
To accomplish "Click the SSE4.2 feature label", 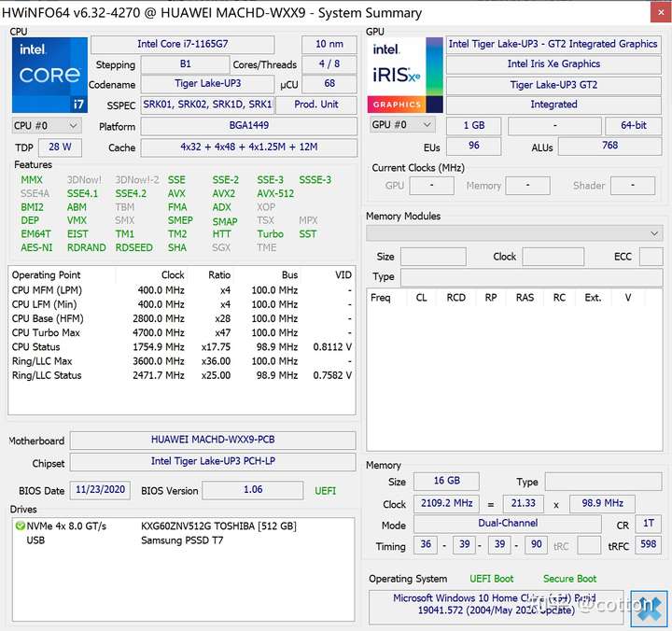I will pyautogui.click(x=131, y=194).
